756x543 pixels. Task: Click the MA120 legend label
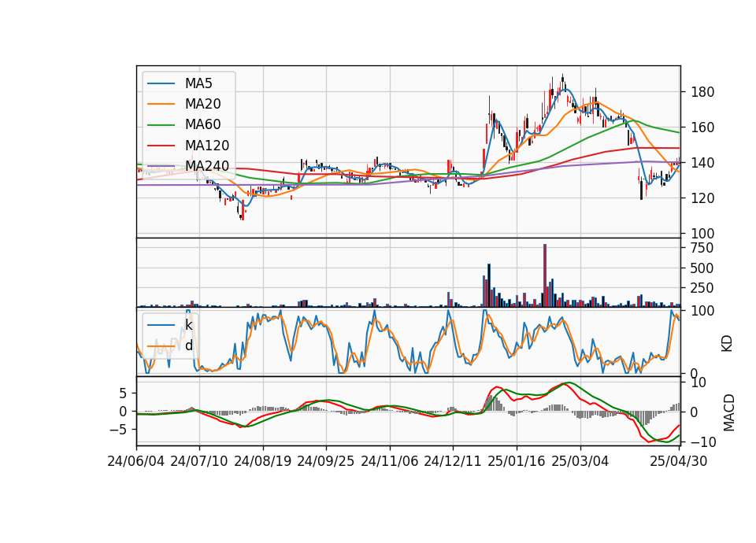pyautogui.click(x=207, y=146)
